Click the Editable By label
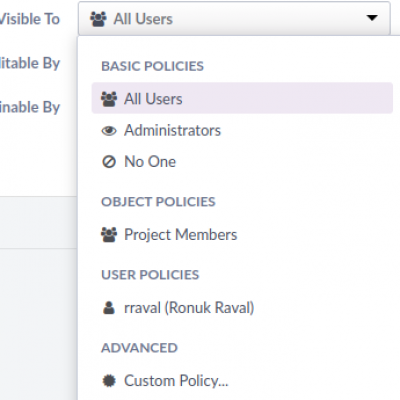Screen dimensions: 400x400 pyautogui.click(x=29, y=63)
